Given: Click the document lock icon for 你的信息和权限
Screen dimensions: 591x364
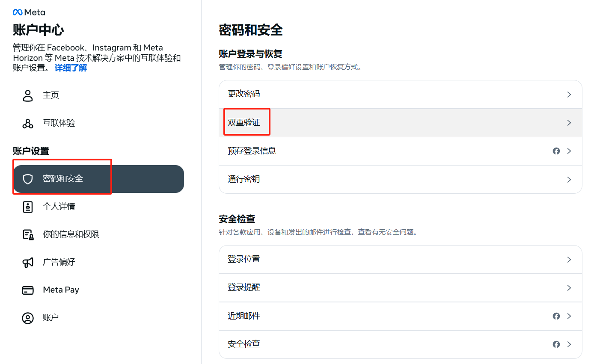Looking at the screenshot, I should (28, 234).
